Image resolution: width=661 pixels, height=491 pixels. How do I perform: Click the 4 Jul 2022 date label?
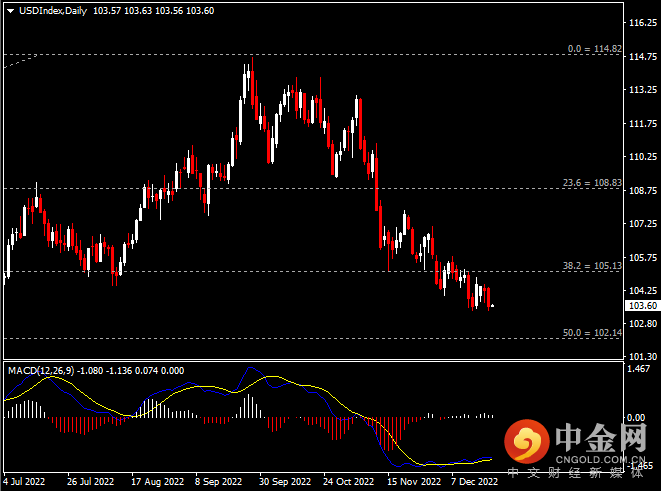pyautogui.click(x=24, y=481)
